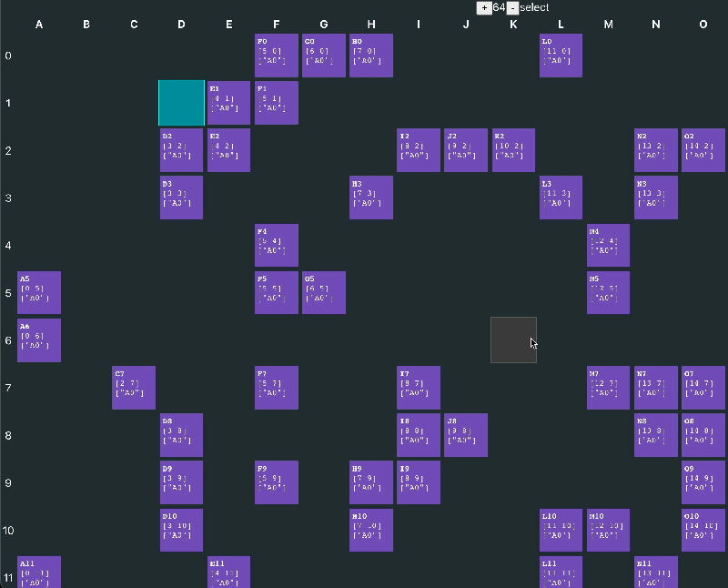Select tile O10 in the bottom right
728x588 pixels.
[703, 529]
